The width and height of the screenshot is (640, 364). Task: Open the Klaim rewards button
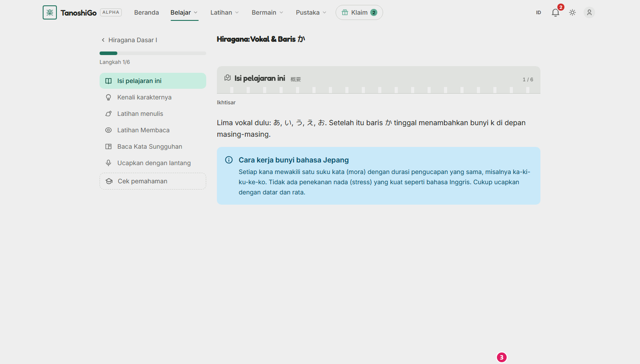pos(359,12)
